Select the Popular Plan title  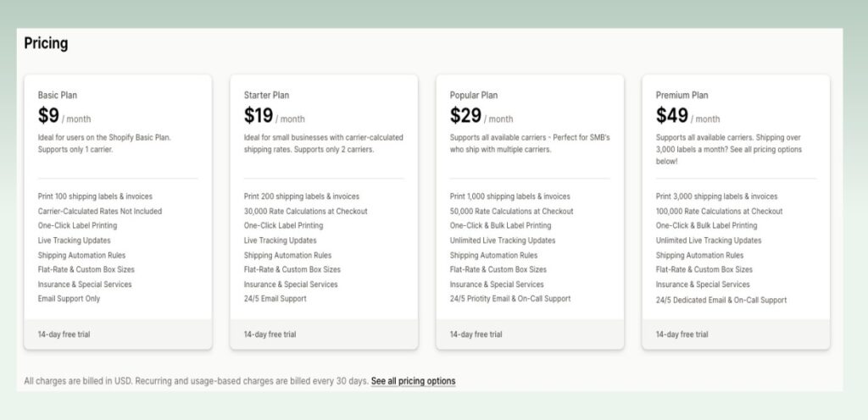pos(474,95)
